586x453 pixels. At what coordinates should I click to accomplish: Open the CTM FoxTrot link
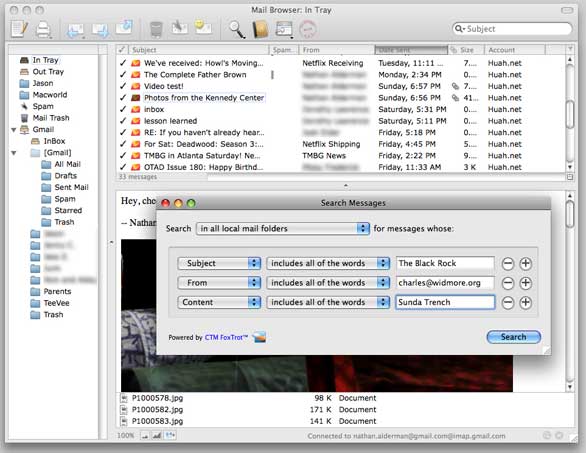tap(226, 338)
